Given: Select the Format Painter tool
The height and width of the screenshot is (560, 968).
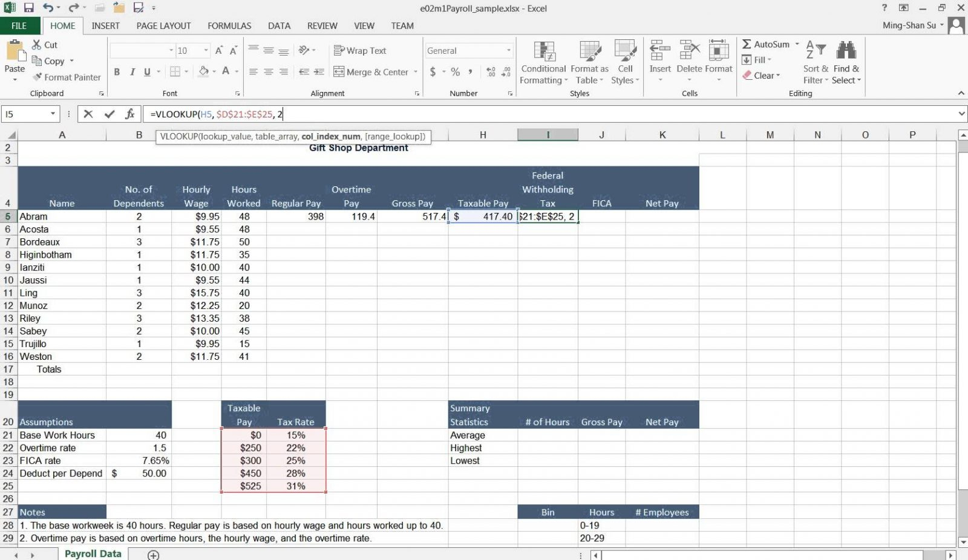Looking at the screenshot, I should tap(67, 77).
